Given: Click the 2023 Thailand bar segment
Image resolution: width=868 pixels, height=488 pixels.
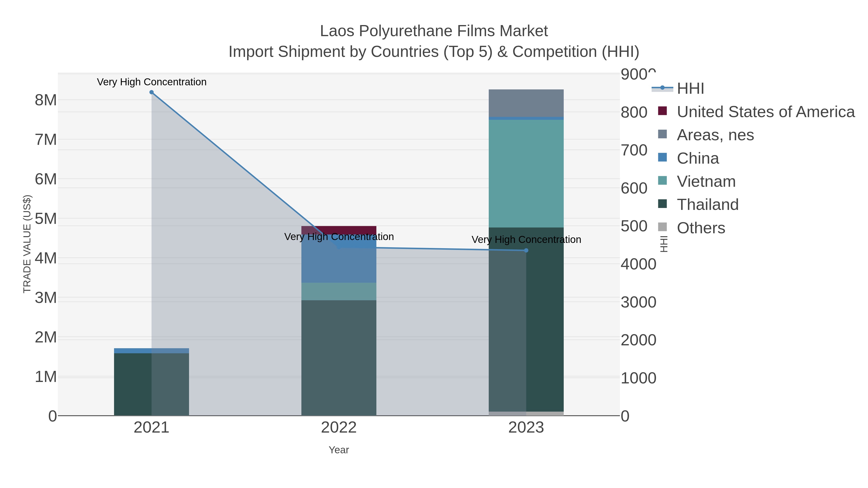Looking at the screenshot, I should click(526, 319).
